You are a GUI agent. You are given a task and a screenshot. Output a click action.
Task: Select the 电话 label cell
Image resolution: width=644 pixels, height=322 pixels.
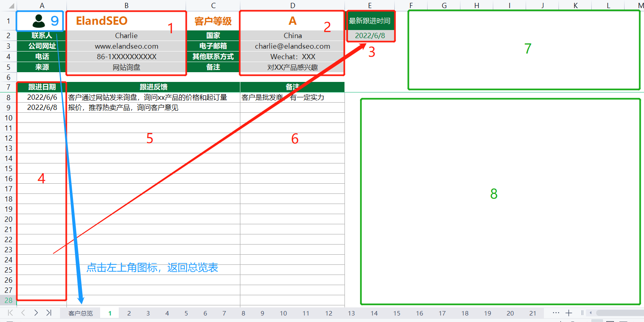click(x=42, y=56)
